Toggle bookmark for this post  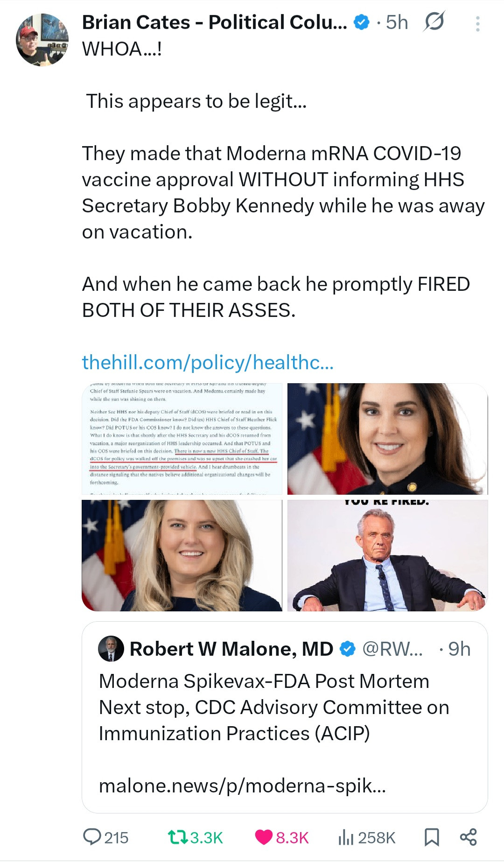[x=431, y=837]
